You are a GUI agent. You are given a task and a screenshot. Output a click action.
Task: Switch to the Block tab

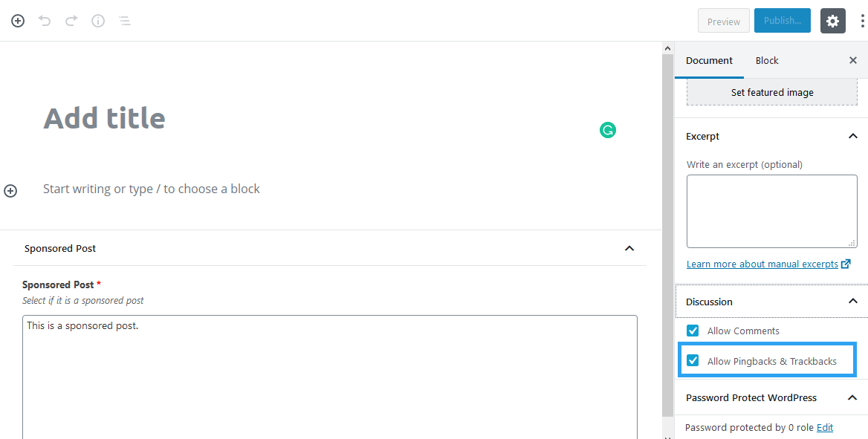(767, 61)
